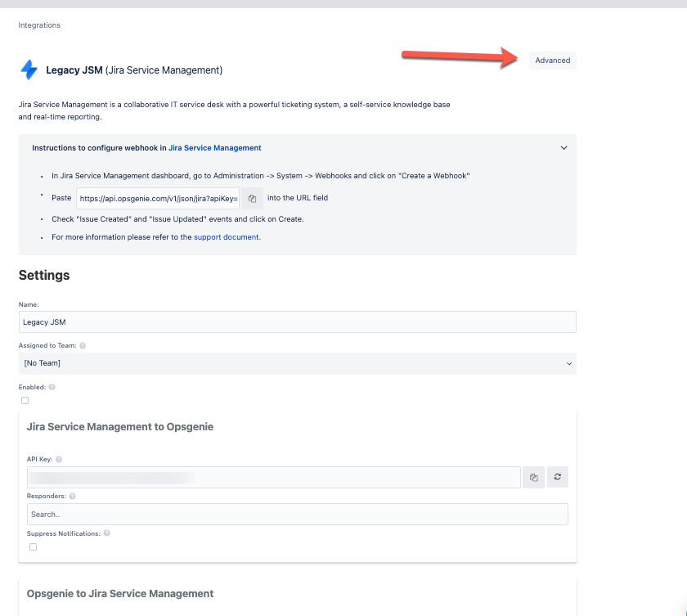
Task: Click the instruction starting 'Check "Issue Created"'
Action: click(177, 219)
